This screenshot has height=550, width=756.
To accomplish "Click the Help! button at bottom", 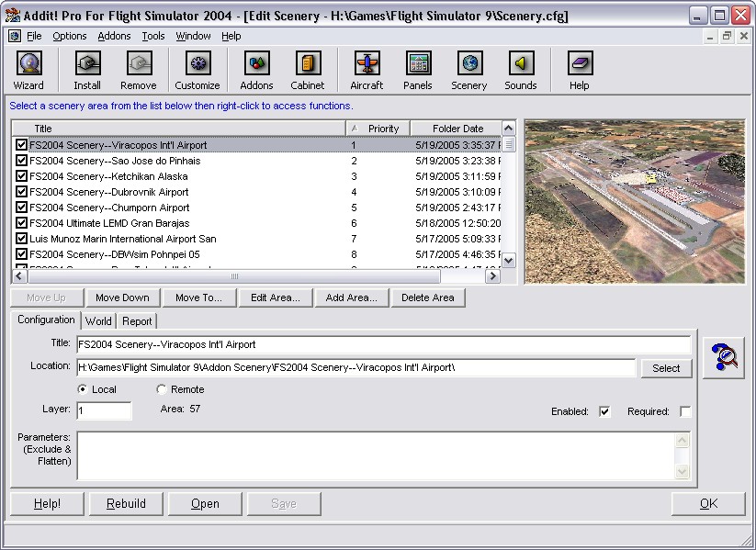I will (47, 504).
